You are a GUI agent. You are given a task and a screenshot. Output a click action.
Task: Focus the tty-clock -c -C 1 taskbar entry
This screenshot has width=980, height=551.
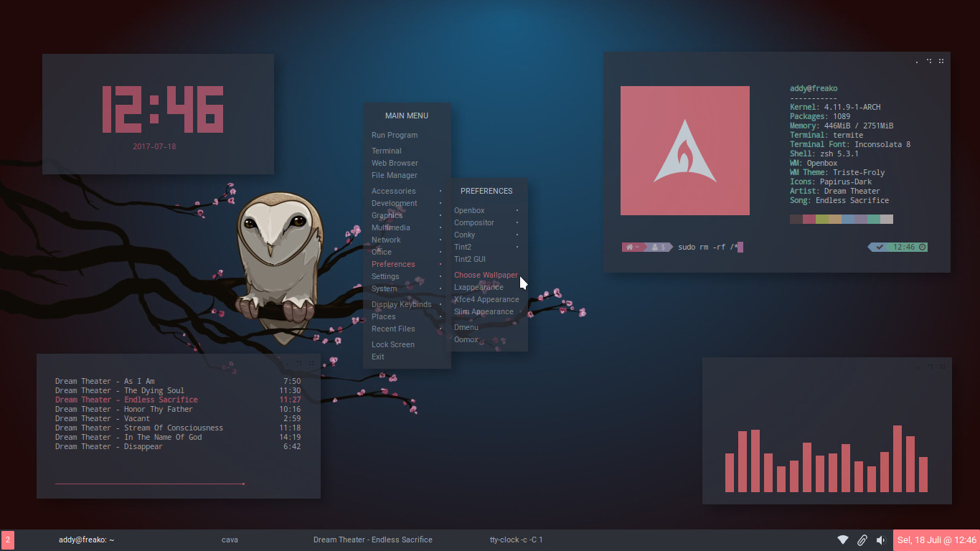pos(517,540)
